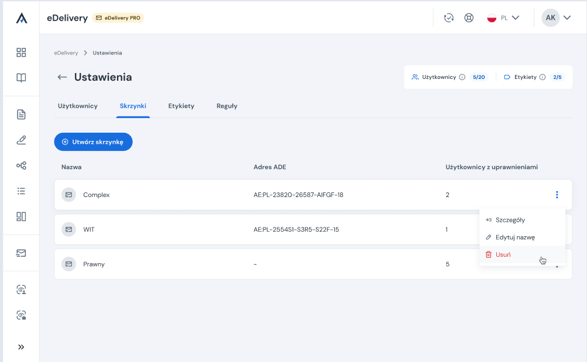Click the Prawny mailbox icon

click(69, 264)
